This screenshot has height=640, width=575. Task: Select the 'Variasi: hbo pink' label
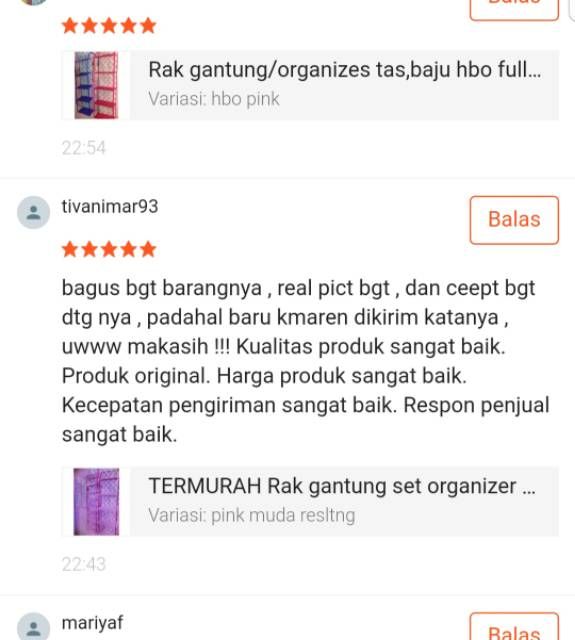point(214,99)
